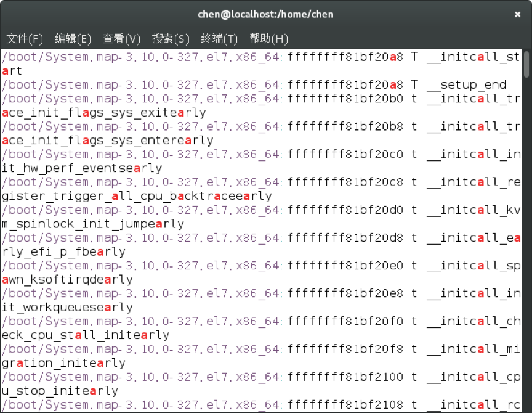Open the 编辑(E) menu
Viewport: 532px width, 413px height.
click(x=73, y=39)
